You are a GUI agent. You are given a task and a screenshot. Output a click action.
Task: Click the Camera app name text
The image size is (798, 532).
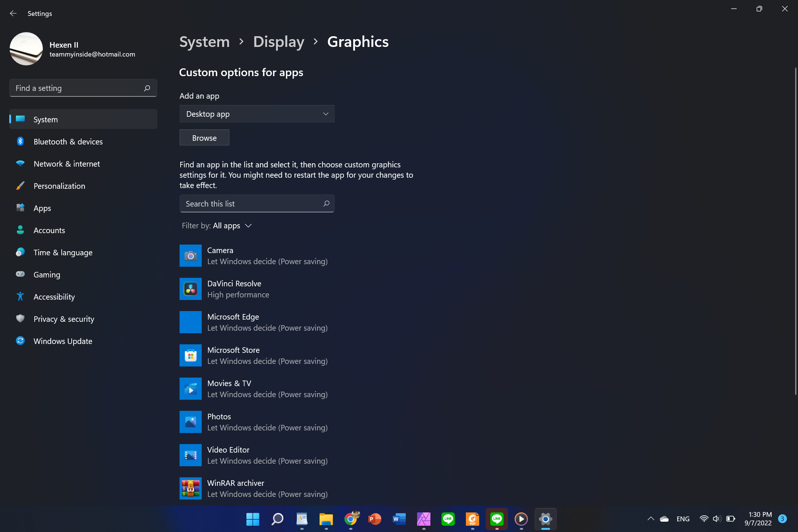coord(220,250)
